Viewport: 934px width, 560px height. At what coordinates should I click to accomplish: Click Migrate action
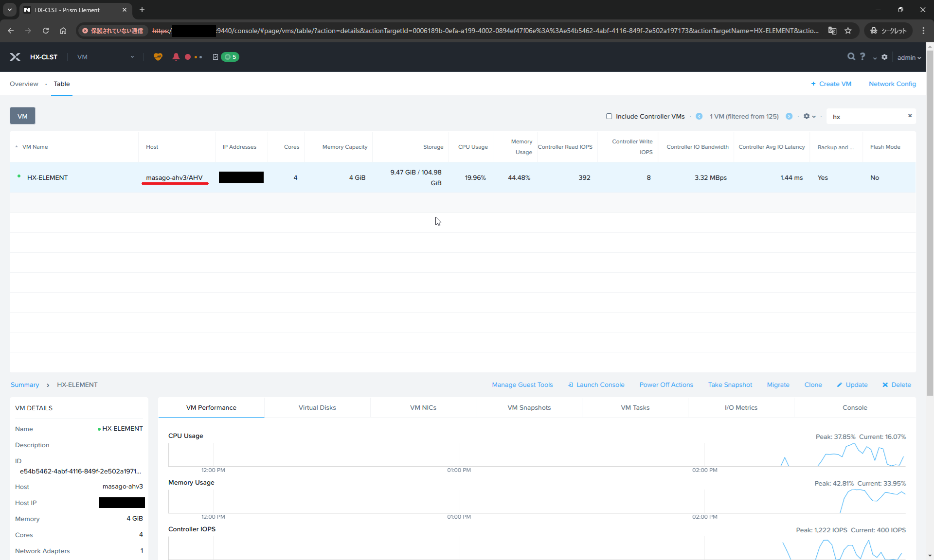(x=778, y=385)
